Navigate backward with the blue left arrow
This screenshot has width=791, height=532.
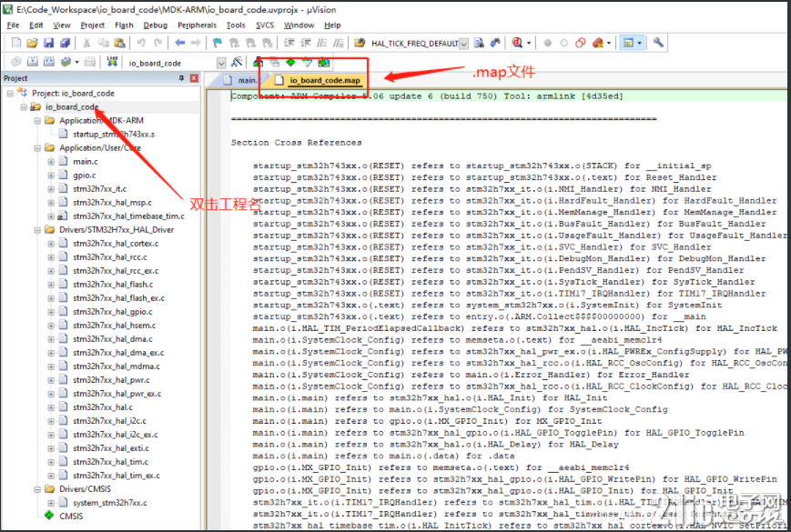point(179,44)
